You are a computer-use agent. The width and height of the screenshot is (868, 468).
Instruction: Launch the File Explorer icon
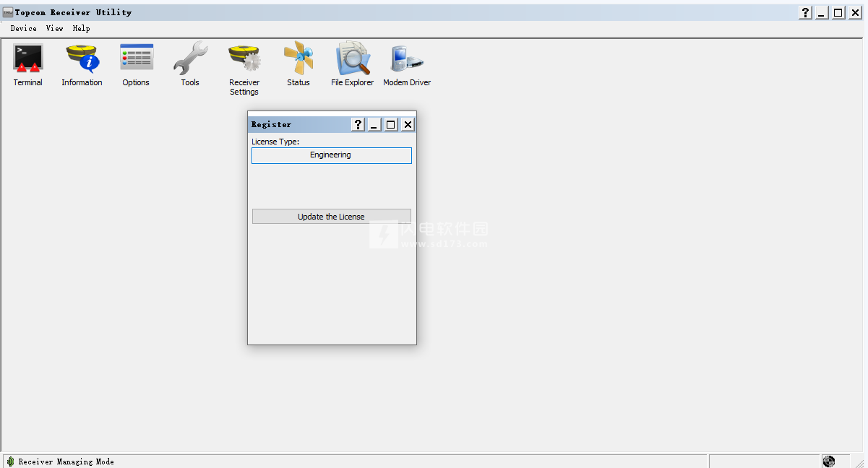(353, 64)
